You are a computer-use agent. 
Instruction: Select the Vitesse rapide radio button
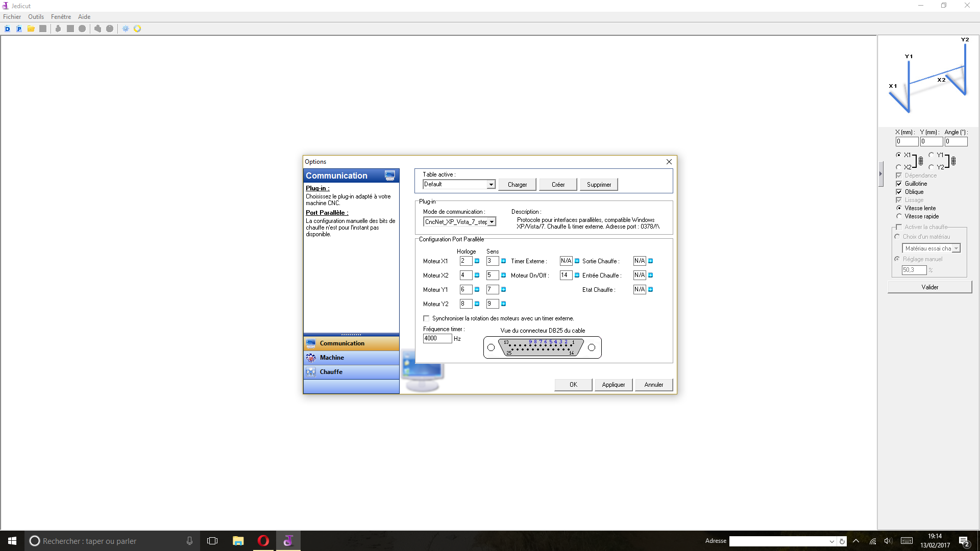(x=899, y=216)
